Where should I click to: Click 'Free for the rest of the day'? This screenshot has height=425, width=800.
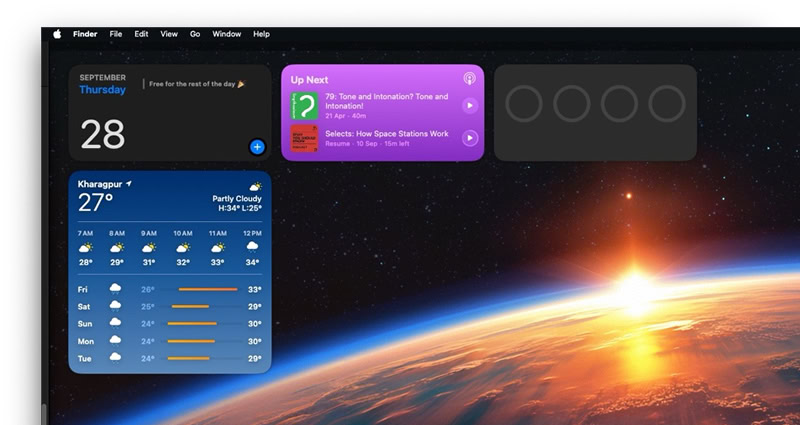[x=192, y=84]
